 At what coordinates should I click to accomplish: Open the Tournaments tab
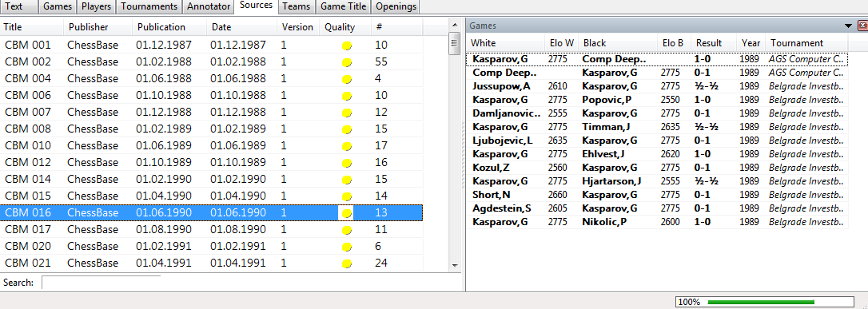(x=149, y=6)
